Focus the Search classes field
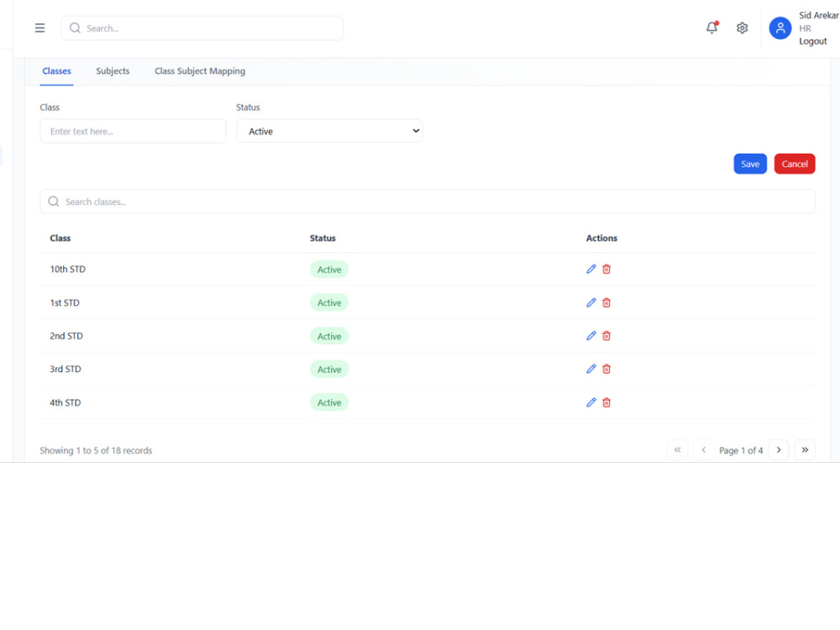 (x=428, y=202)
